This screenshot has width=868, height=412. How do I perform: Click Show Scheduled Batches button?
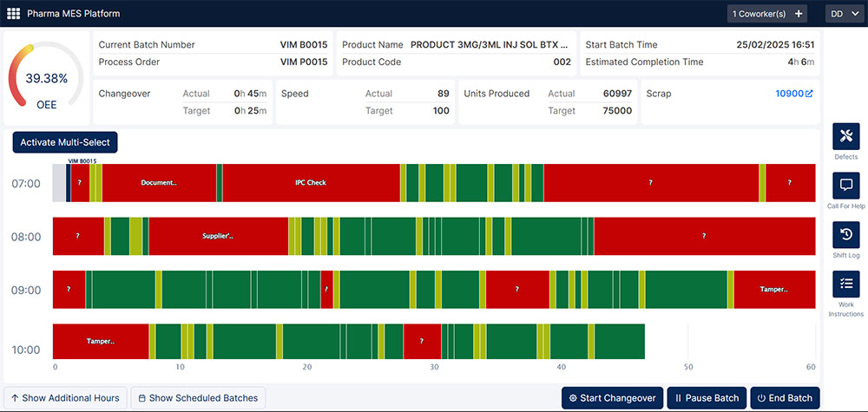[x=198, y=397]
